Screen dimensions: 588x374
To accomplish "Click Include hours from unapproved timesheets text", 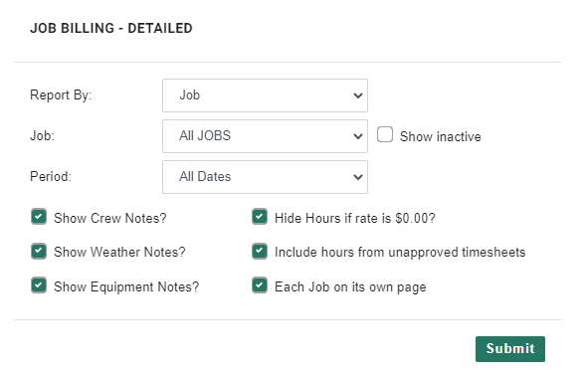I will (400, 253).
